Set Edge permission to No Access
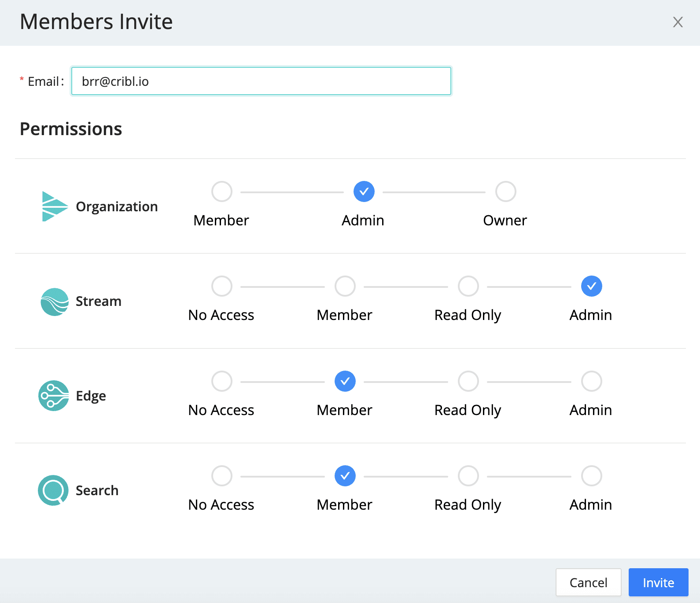Image resolution: width=700 pixels, height=603 pixels. pyautogui.click(x=222, y=382)
